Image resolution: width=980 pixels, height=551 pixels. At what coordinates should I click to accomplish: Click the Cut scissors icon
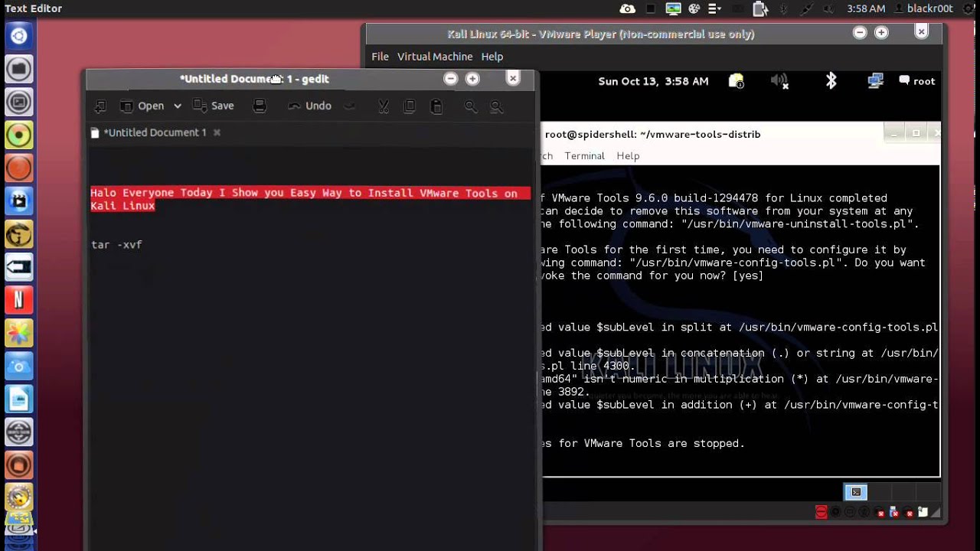tap(384, 106)
